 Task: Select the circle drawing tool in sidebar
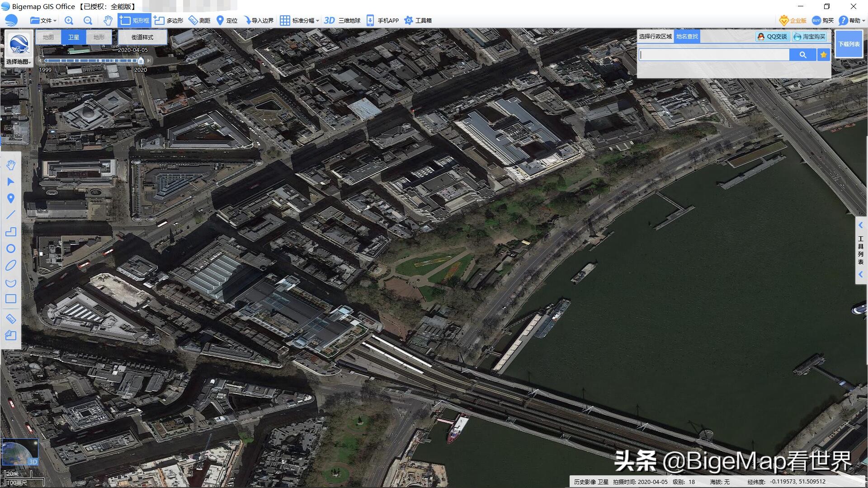pos(11,249)
